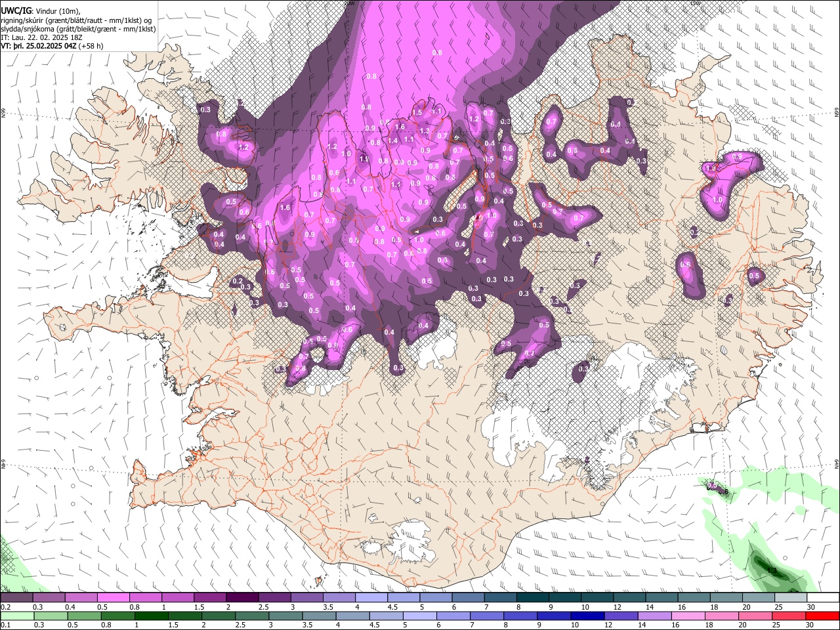The image size is (840, 630).
Task: Select the lower-row dark green swatch starting at 1
Action: coord(151,616)
